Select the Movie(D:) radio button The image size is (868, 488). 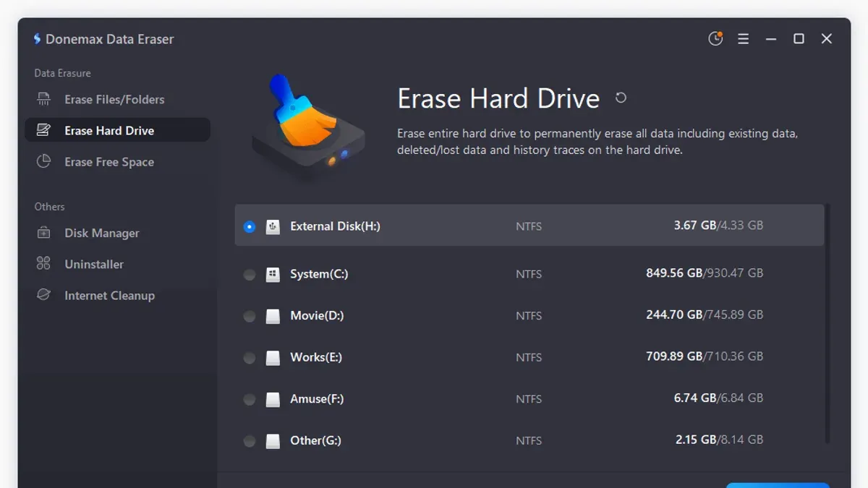pos(250,316)
